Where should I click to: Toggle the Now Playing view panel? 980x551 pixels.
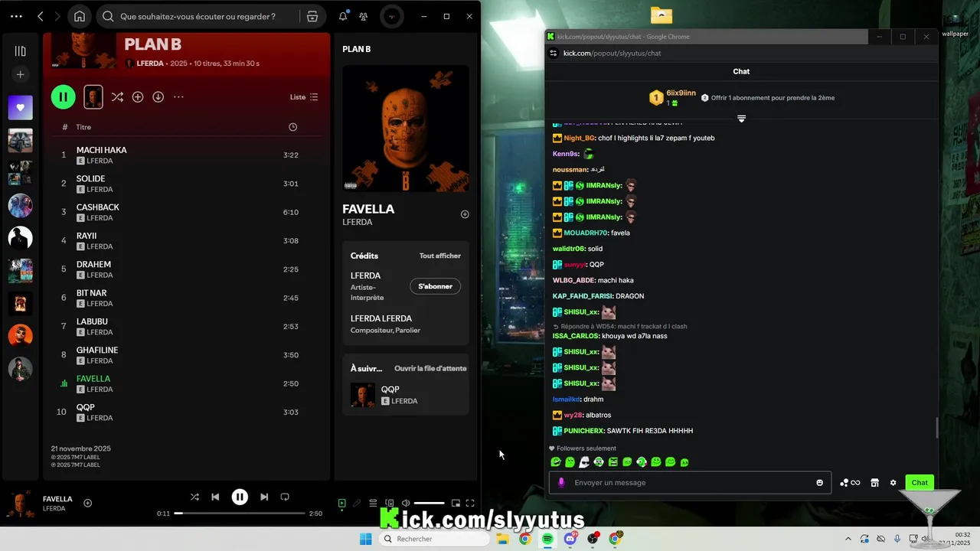342,503
